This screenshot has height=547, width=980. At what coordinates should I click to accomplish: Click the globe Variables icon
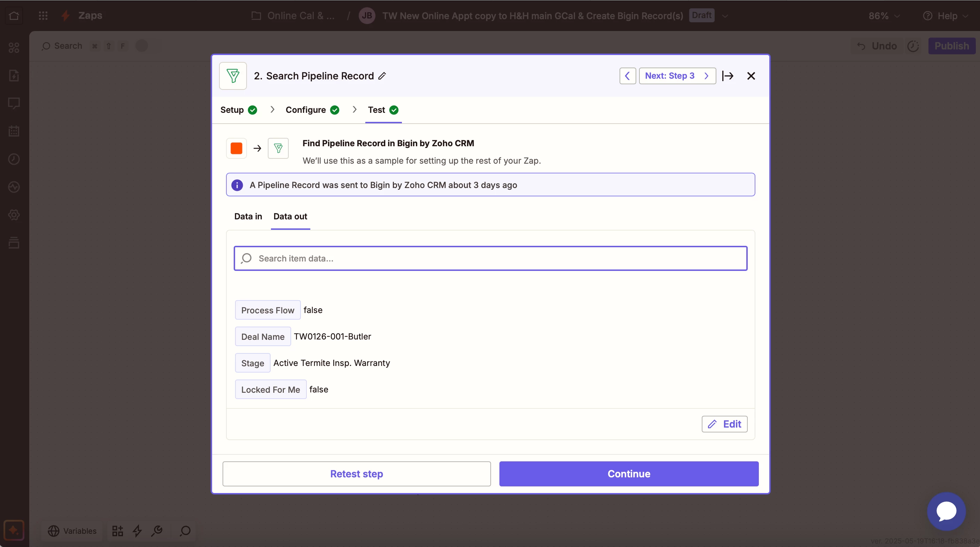click(53, 531)
